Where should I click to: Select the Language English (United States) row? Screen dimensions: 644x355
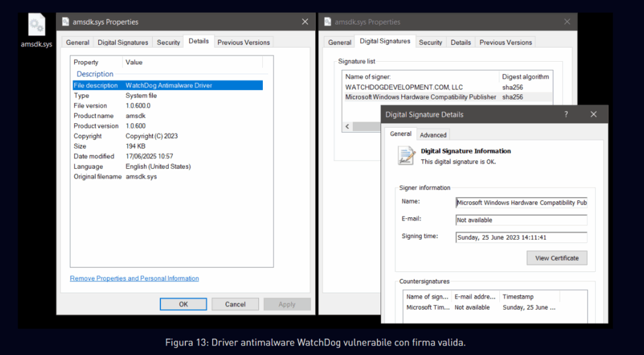pyautogui.click(x=167, y=166)
